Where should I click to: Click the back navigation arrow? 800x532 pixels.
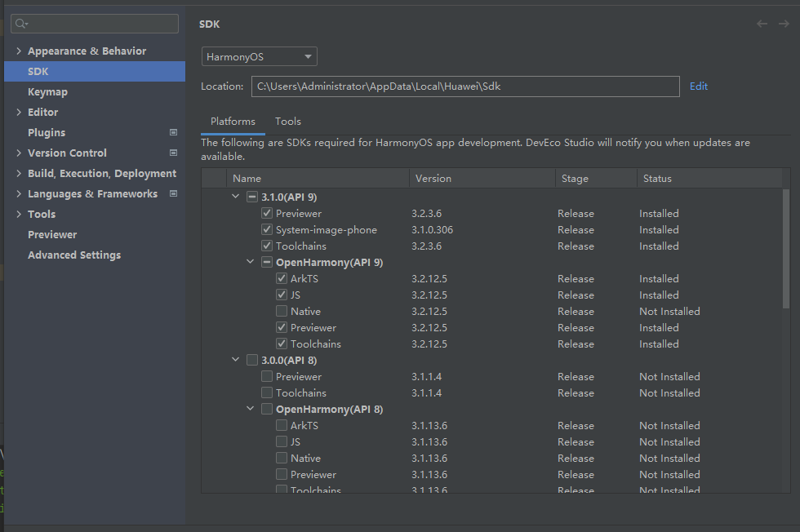tap(762, 24)
